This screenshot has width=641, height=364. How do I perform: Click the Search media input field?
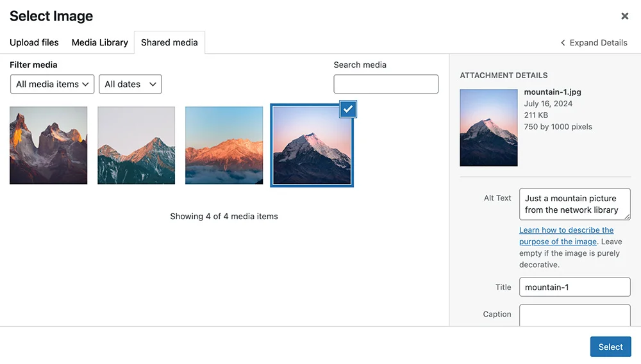coord(386,84)
